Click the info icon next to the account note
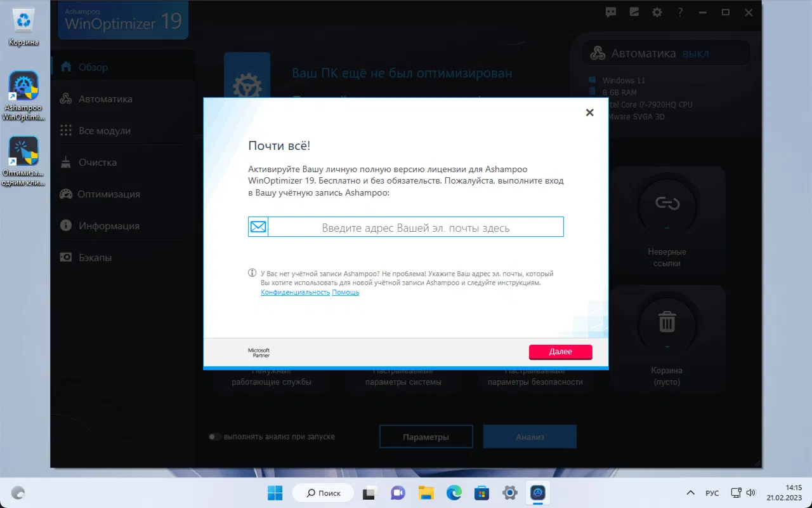Image resolution: width=812 pixels, height=508 pixels. coord(252,273)
